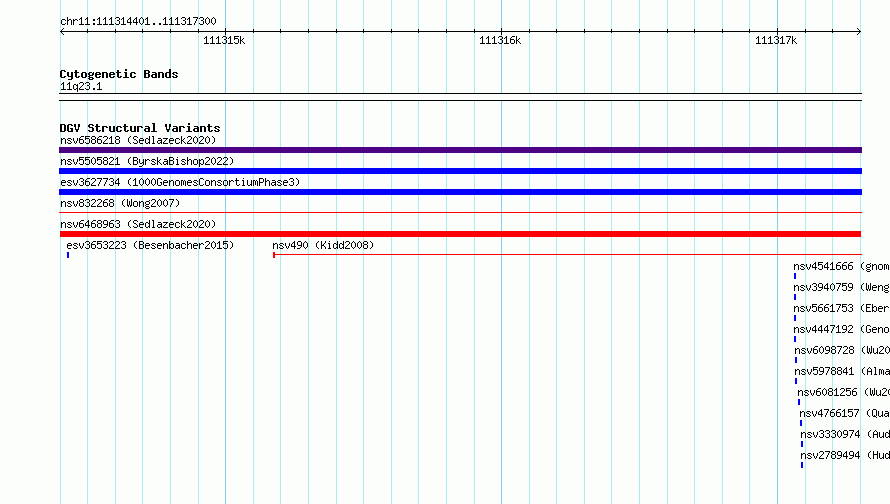Click the right arrow end of ruler
The image size is (890, 504).
coord(859,32)
